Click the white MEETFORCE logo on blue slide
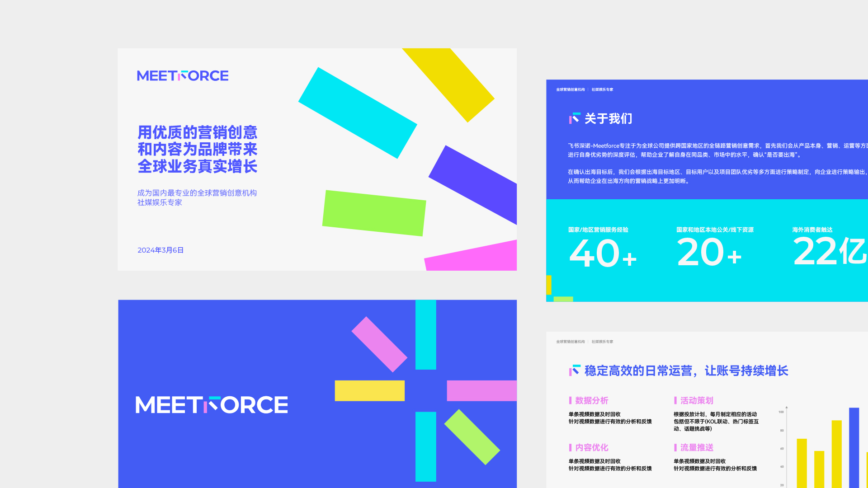This screenshot has height=488, width=868. tap(212, 405)
